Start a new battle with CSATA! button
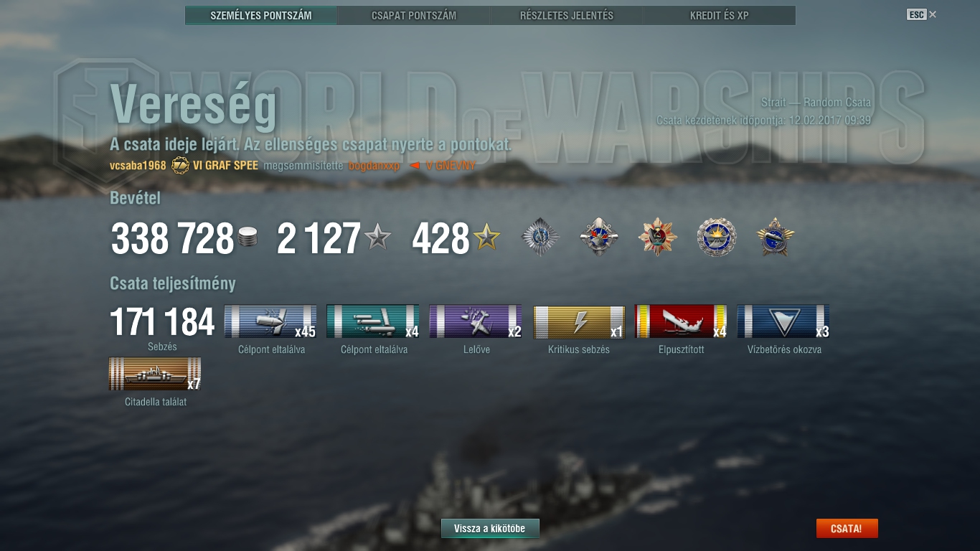 point(847,529)
